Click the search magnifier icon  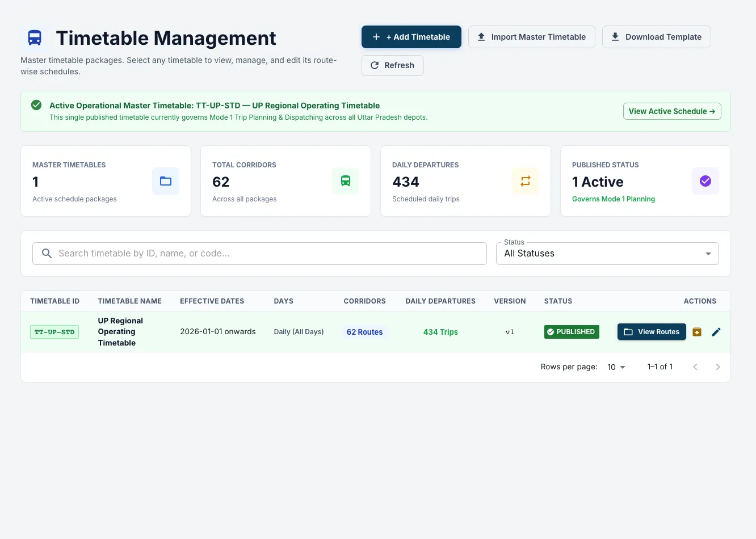(47, 254)
